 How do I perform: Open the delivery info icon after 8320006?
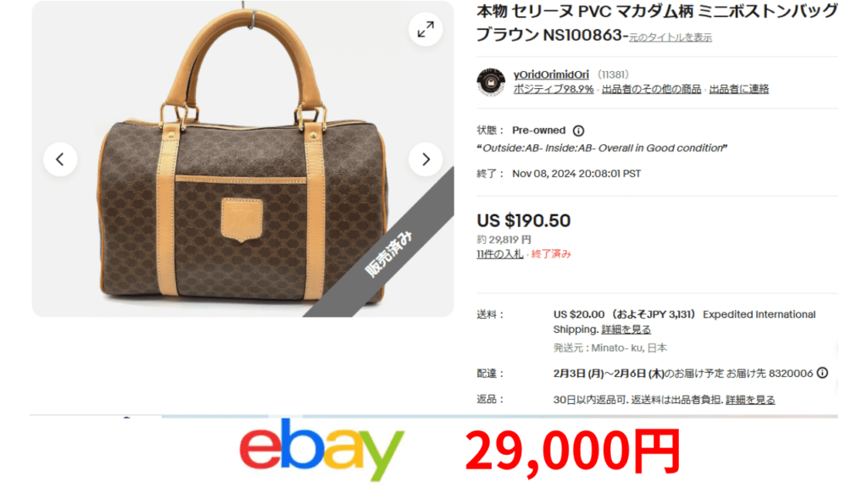click(822, 373)
